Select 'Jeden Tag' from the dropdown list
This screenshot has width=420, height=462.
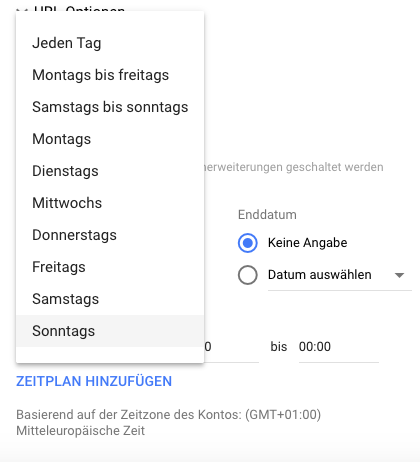coord(110,43)
